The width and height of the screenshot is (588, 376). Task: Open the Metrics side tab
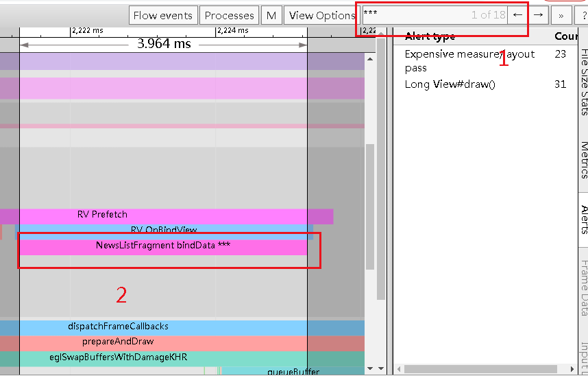pos(583,160)
